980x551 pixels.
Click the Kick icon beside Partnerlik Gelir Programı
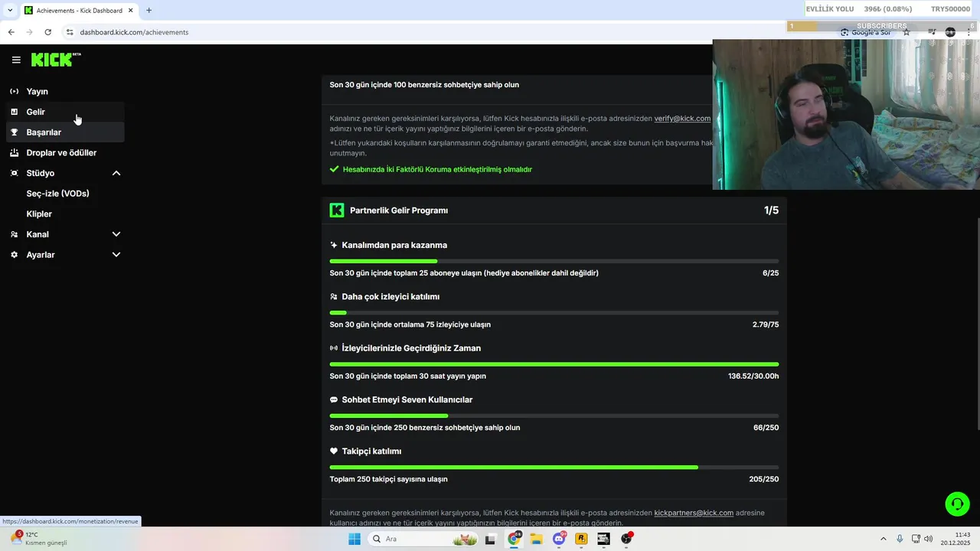[x=337, y=210]
